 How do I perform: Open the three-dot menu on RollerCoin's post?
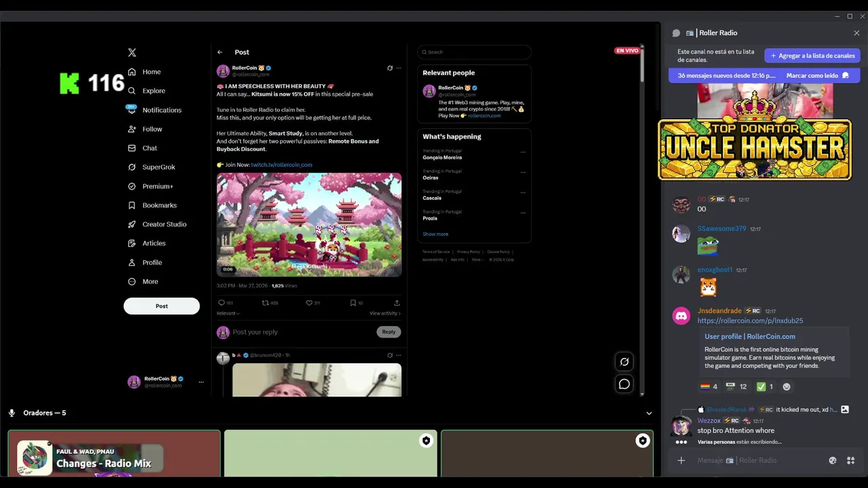coord(399,68)
